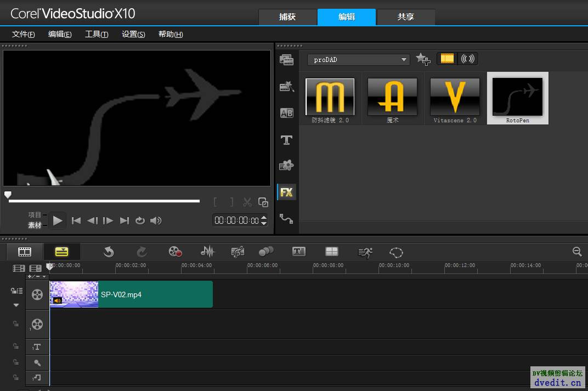Open the preview volume control
Image resolution: width=588 pixels, height=391 pixels.
click(x=156, y=220)
